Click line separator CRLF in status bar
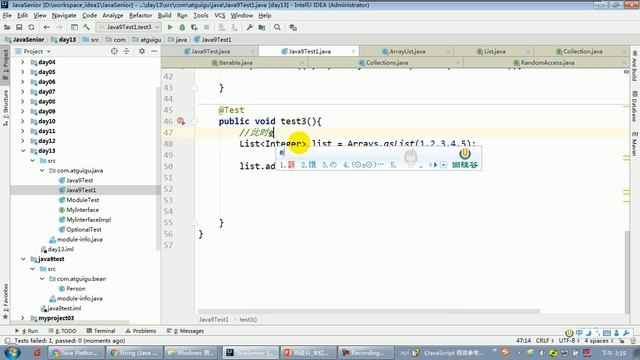Image resolution: width=640 pixels, height=360 pixels. [x=544, y=340]
